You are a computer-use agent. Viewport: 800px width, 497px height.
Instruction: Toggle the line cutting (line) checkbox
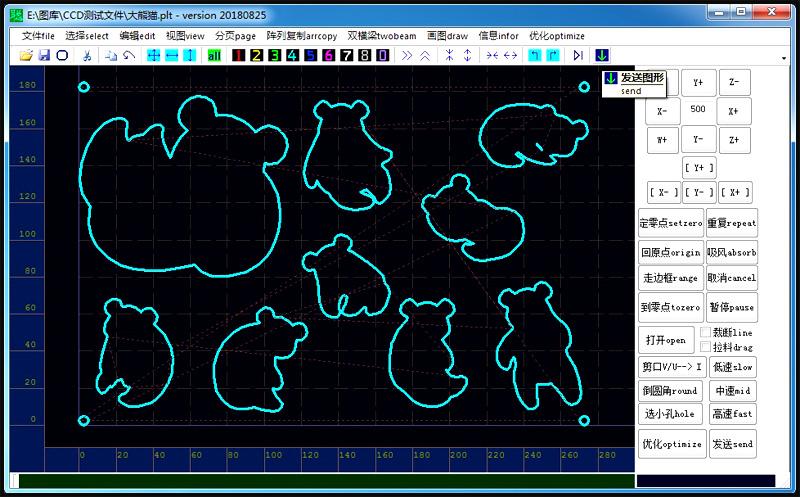(x=706, y=331)
